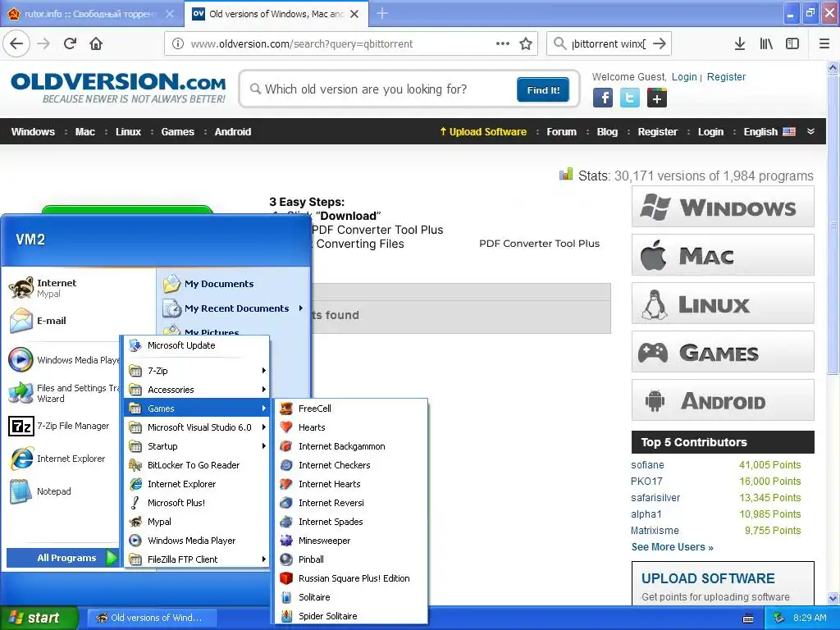
Task: Open Internet Reversi
Action: pyautogui.click(x=351, y=503)
